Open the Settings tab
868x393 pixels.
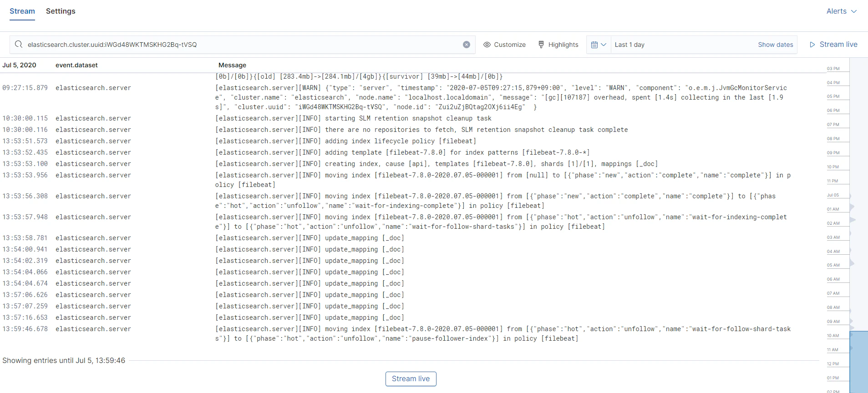pyautogui.click(x=61, y=11)
